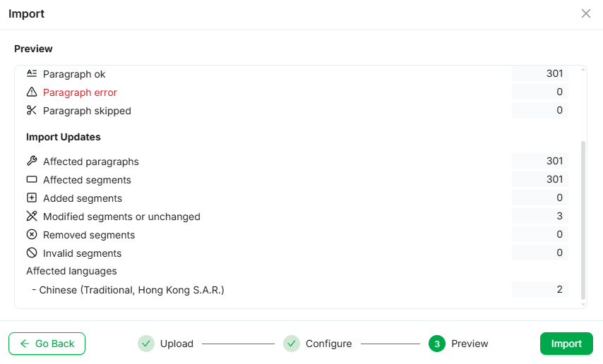Click the Paragraph ok icon
The width and height of the screenshot is (603, 364).
pos(31,73)
